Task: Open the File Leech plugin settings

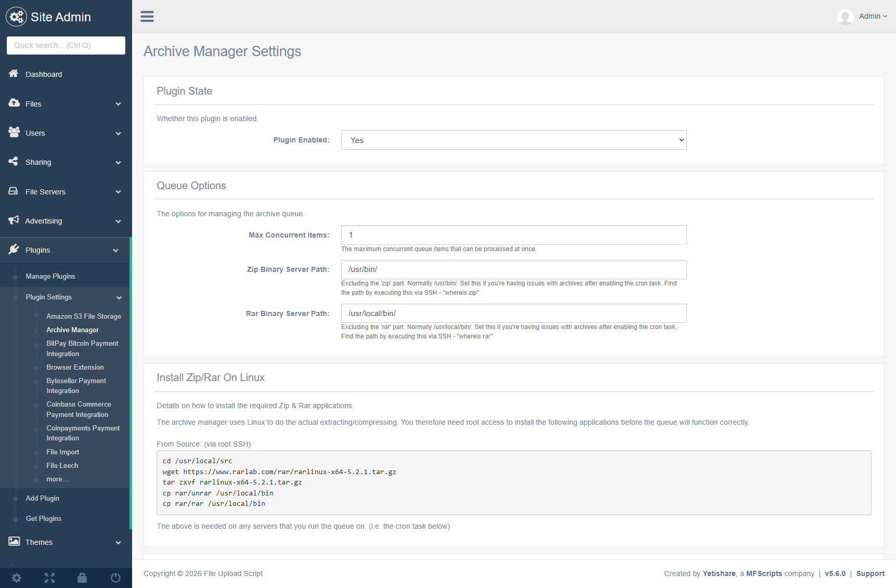Action: (x=62, y=466)
